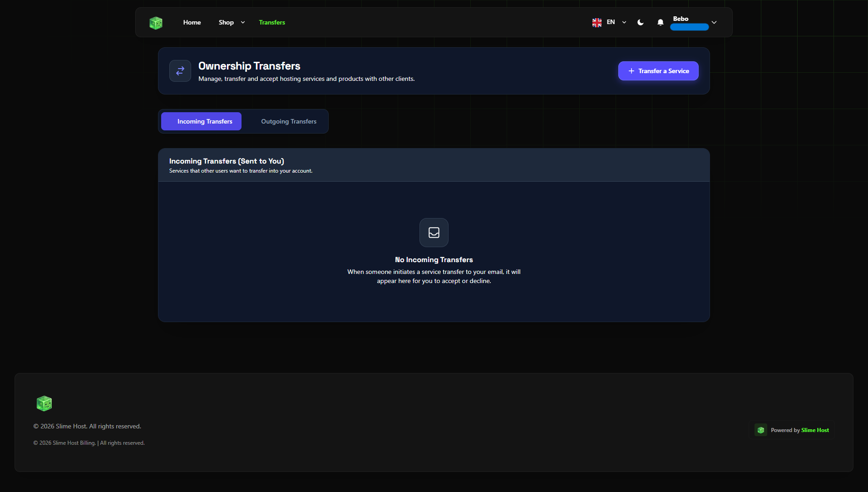
Task: Click the UK flag language icon
Action: pyautogui.click(x=597, y=22)
